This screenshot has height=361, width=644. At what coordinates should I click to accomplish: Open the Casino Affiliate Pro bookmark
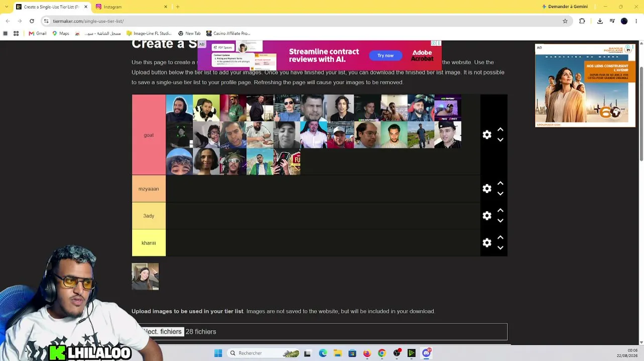click(x=228, y=34)
